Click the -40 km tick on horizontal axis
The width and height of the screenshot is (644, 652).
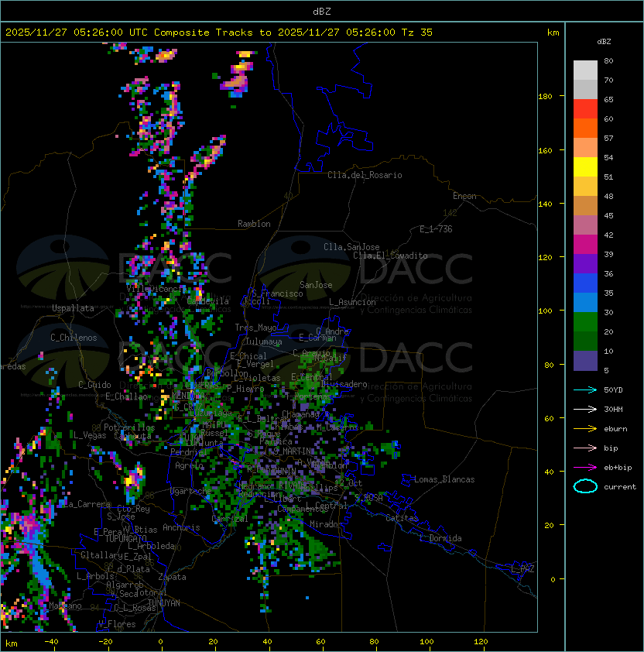[x=51, y=642]
